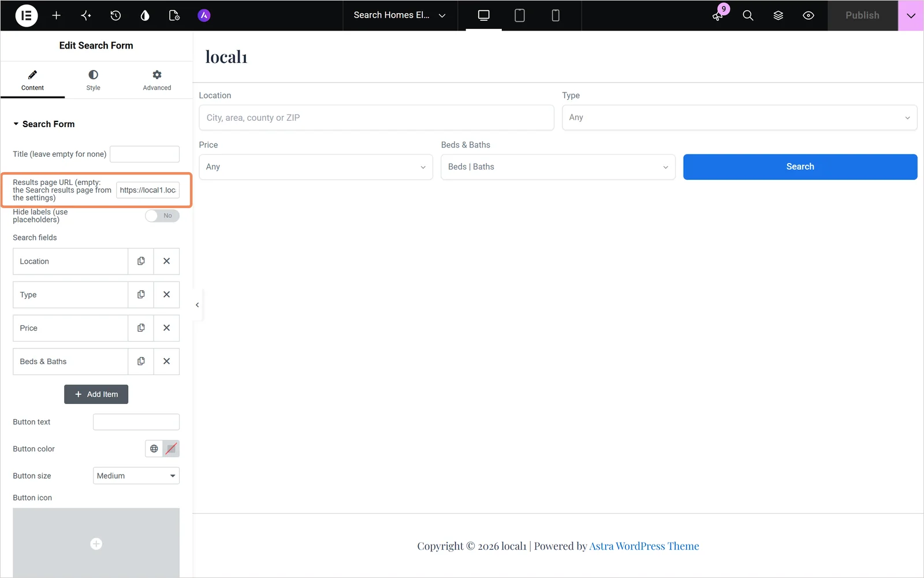
Task: Switch to tablet preview mode
Action: [x=520, y=16]
